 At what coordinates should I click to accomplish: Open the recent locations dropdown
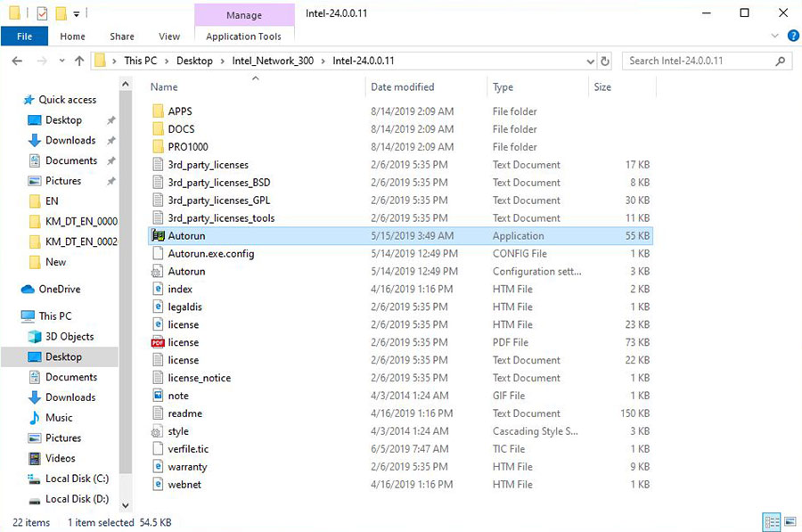(61, 61)
